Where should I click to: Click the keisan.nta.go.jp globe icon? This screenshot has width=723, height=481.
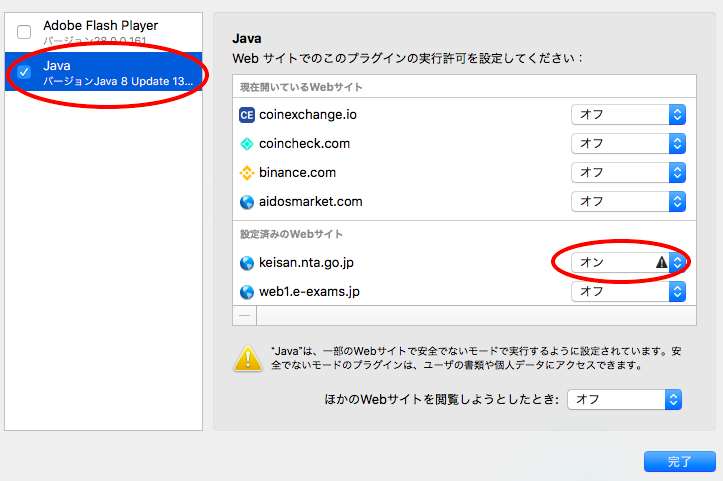pyautogui.click(x=247, y=263)
